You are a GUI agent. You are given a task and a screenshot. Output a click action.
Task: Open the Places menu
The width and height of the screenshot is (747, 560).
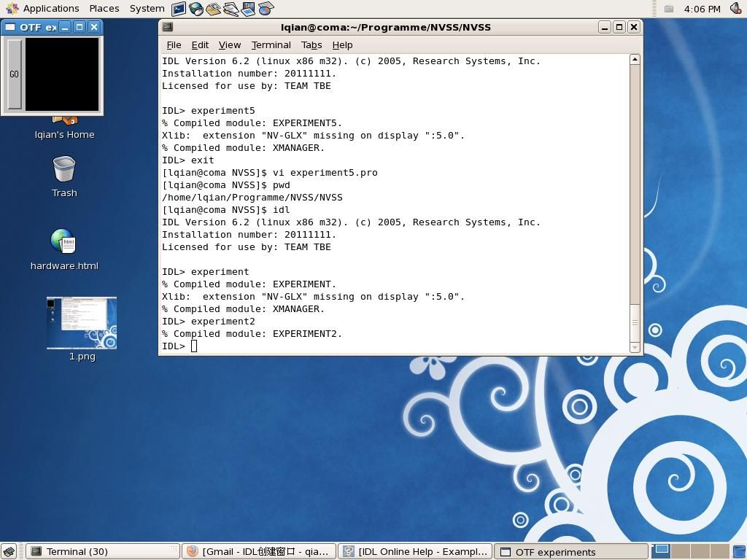coord(104,9)
